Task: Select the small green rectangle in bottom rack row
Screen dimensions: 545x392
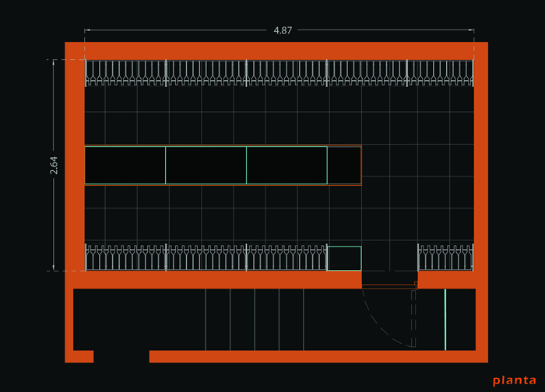Action: click(344, 257)
